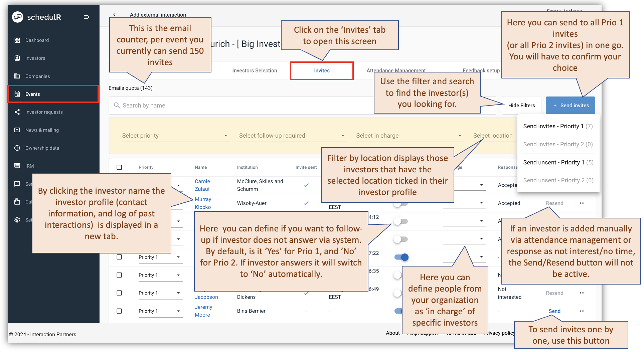Choose Send invites - Priority 1
The width and height of the screenshot is (644, 352).
point(556,126)
